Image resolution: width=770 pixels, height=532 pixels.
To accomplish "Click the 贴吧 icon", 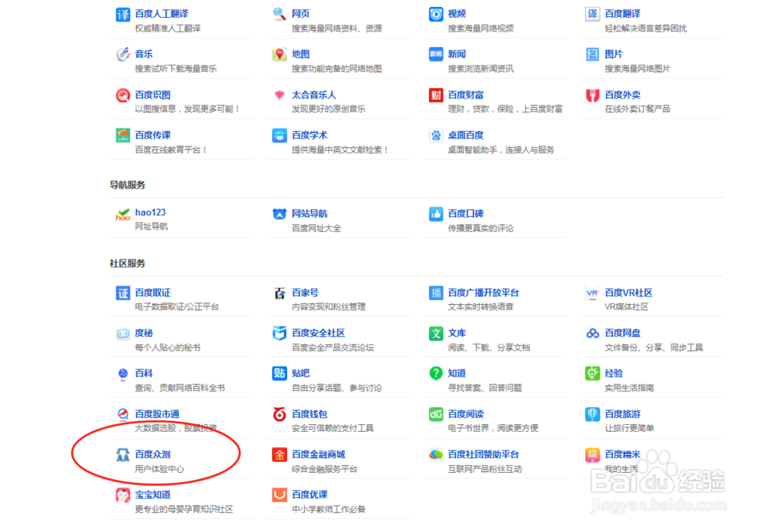I will tap(280, 373).
